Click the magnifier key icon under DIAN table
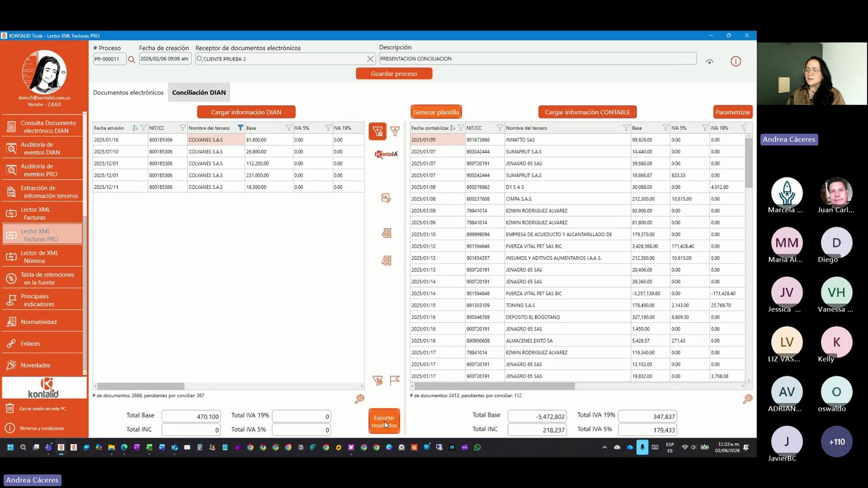The height and width of the screenshot is (488, 868). [360, 400]
